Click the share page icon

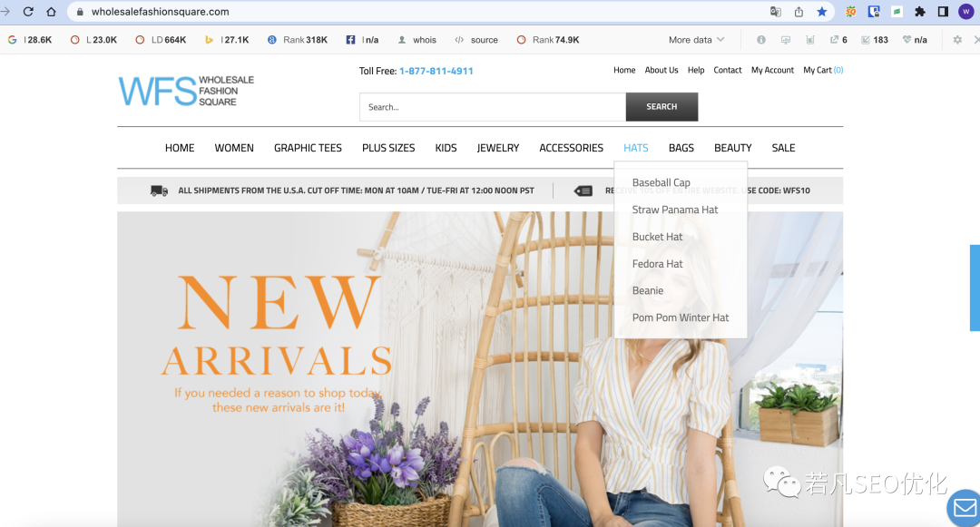[x=799, y=11]
